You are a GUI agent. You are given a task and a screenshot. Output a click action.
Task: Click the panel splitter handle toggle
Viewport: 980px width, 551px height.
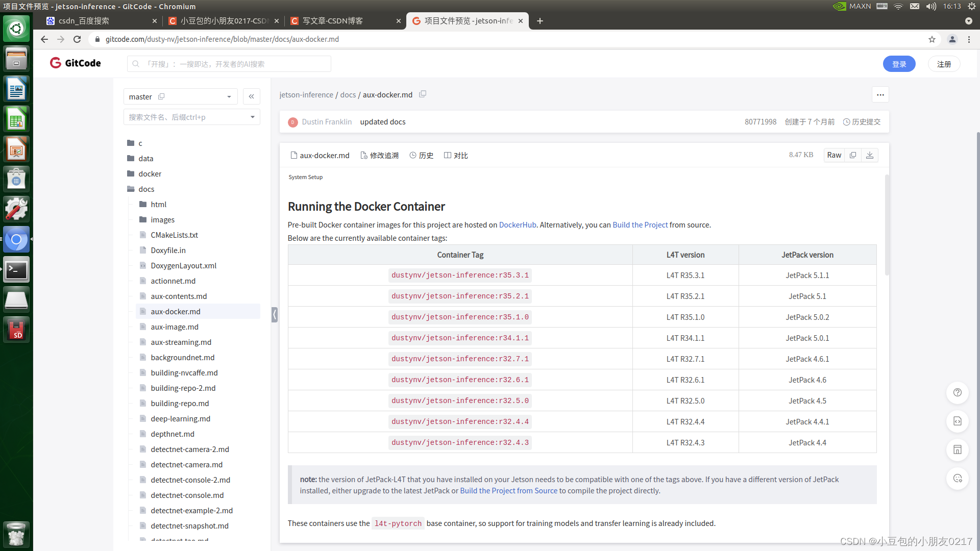[x=275, y=314]
